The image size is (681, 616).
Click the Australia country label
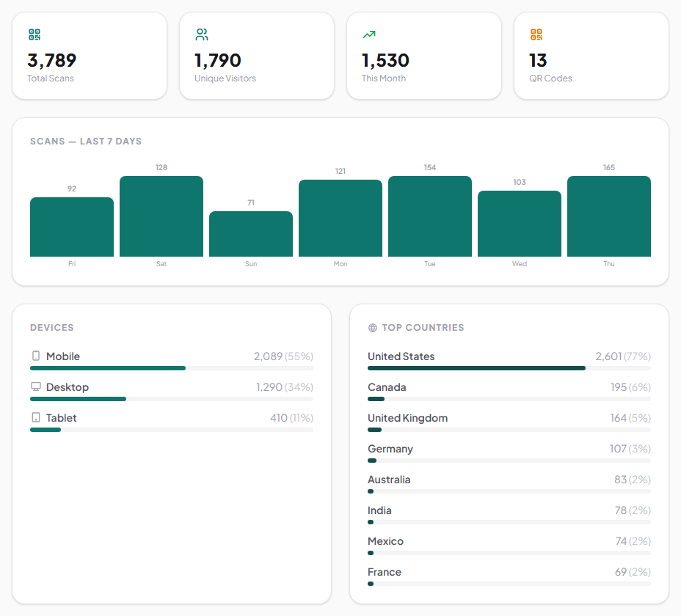[x=389, y=480]
